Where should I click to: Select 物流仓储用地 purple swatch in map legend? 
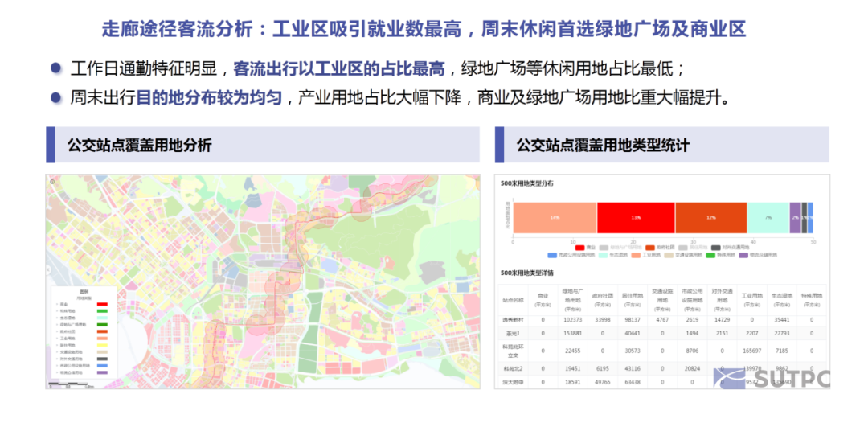pyautogui.click(x=102, y=373)
